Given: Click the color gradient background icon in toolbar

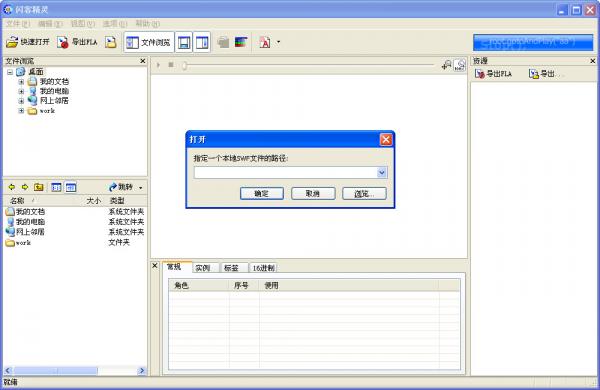Looking at the screenshot, I should [241, 42].
